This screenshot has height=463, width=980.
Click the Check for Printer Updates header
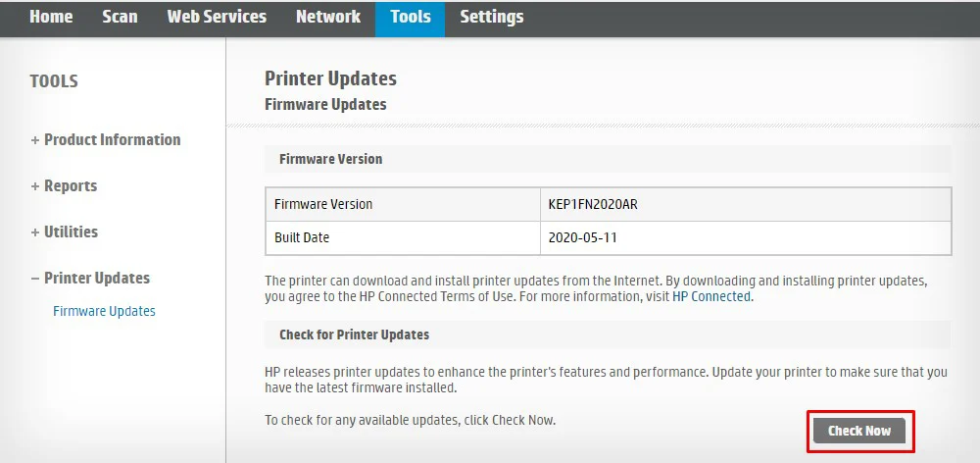coord(354,334)
